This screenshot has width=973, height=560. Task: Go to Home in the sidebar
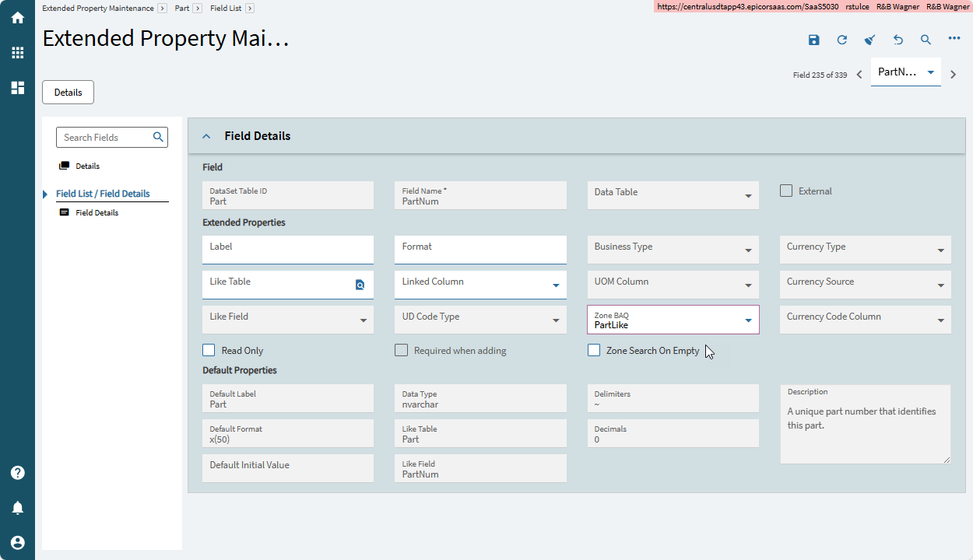pos(17,17)
